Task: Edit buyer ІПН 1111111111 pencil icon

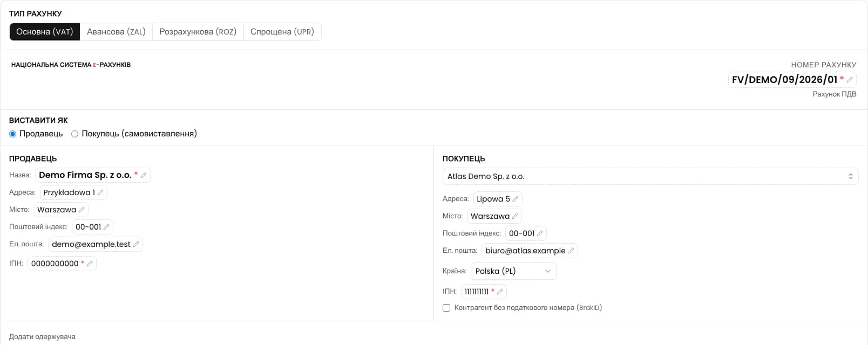Action: pyautogui.click(x=500, y=292)
